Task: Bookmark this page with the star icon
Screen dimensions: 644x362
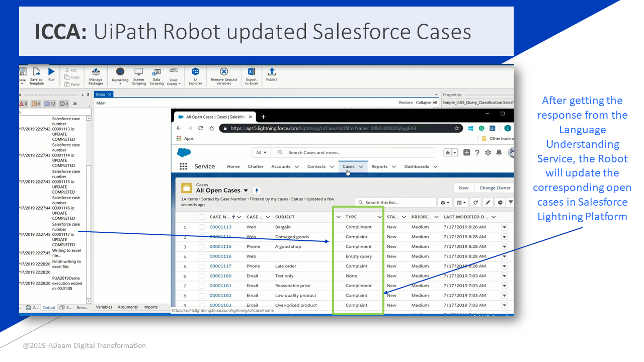Action: click(457, 128)
